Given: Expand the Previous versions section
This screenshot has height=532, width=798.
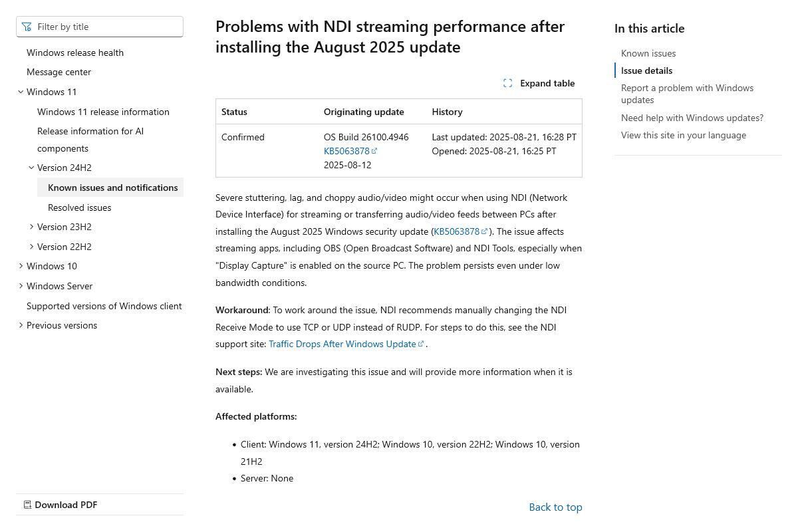Looking at the screenshot, I should tap(21, 325).
